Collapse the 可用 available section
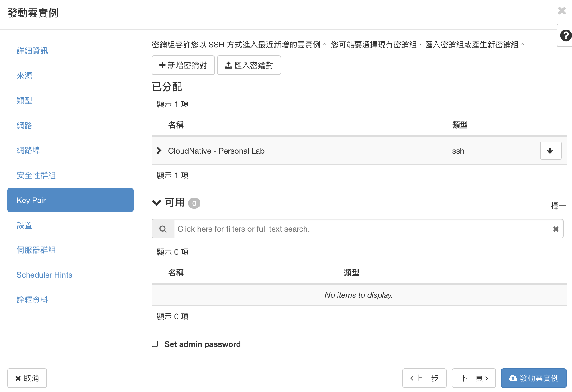 (x=157, y=203)
